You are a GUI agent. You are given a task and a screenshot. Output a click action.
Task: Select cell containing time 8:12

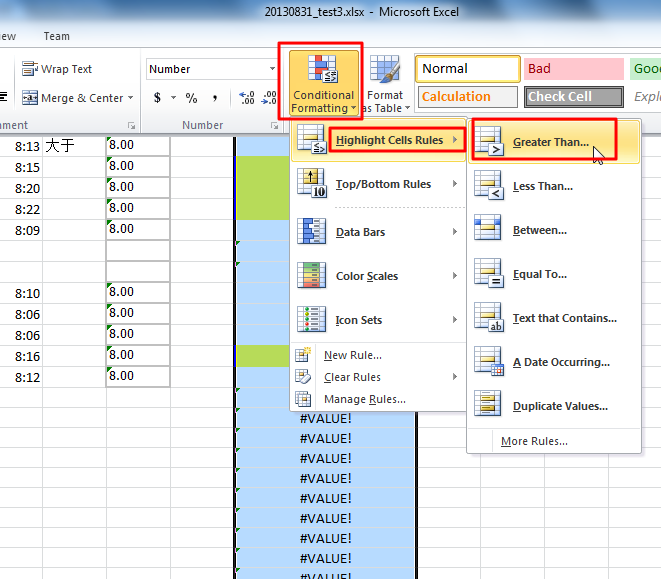(21, 377)
